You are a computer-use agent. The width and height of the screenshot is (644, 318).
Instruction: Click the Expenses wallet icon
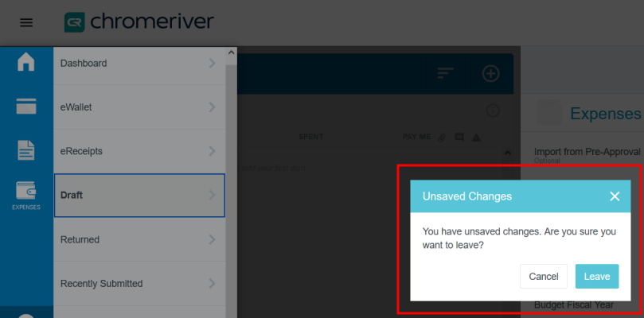(x=26, y=193)
